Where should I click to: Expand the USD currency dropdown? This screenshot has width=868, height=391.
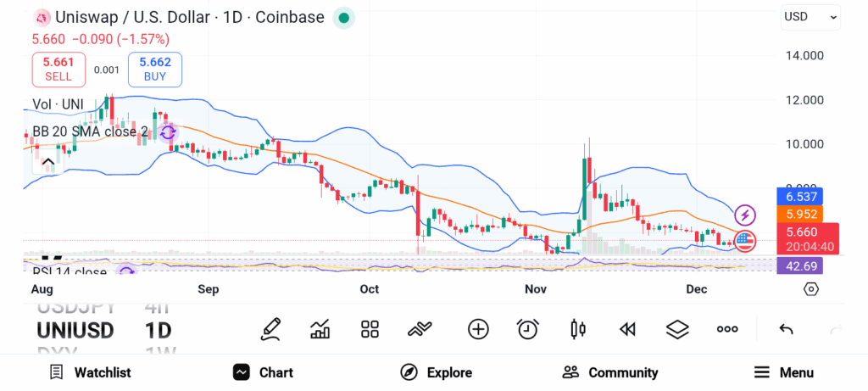click(810, 16)
